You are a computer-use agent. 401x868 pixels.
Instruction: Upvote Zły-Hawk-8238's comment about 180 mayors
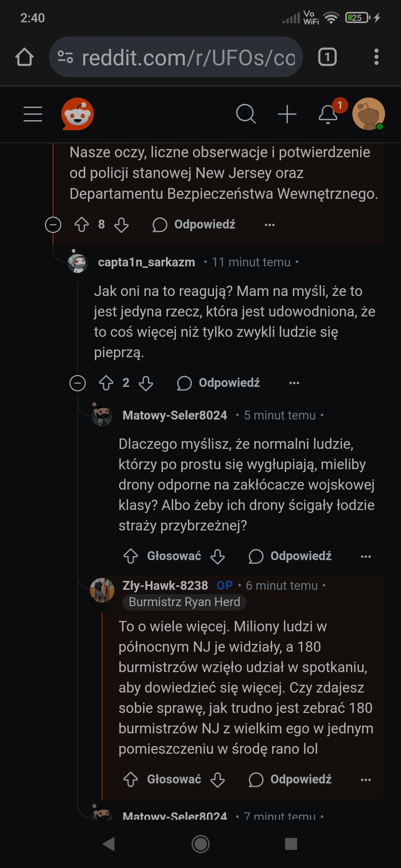click(x=131, y=779)
